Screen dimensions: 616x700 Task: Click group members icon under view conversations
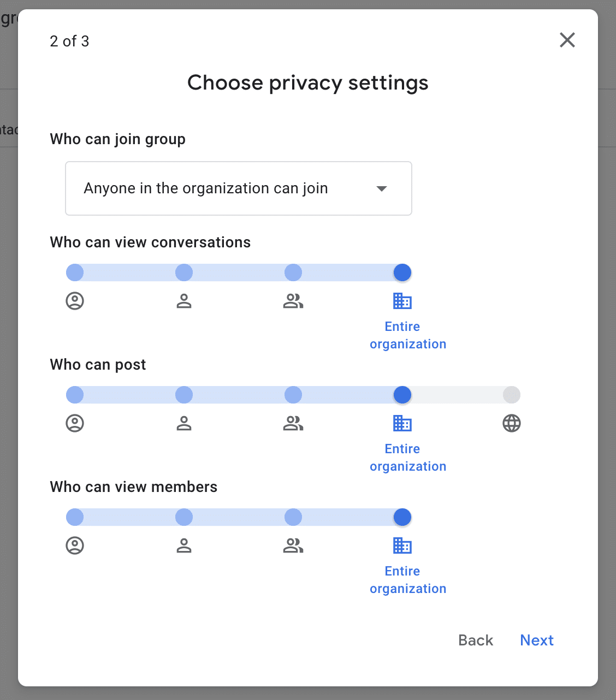[293, 301]
